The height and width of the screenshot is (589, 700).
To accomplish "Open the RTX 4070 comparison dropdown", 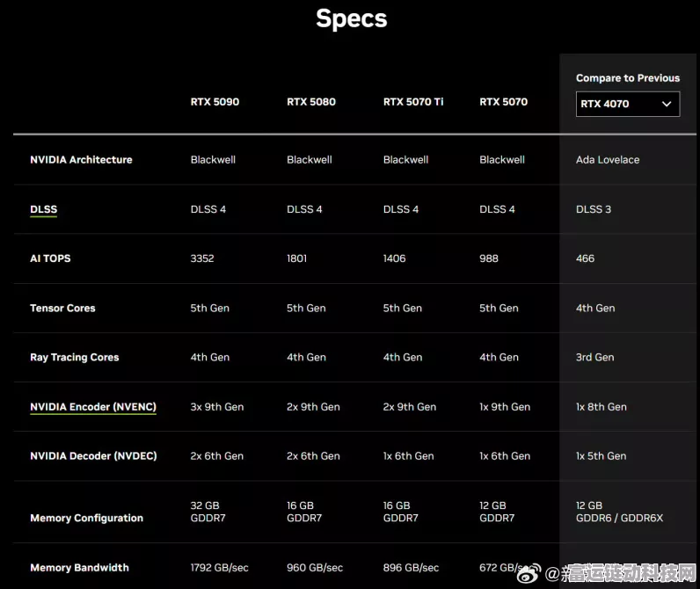I will [628, 104].
